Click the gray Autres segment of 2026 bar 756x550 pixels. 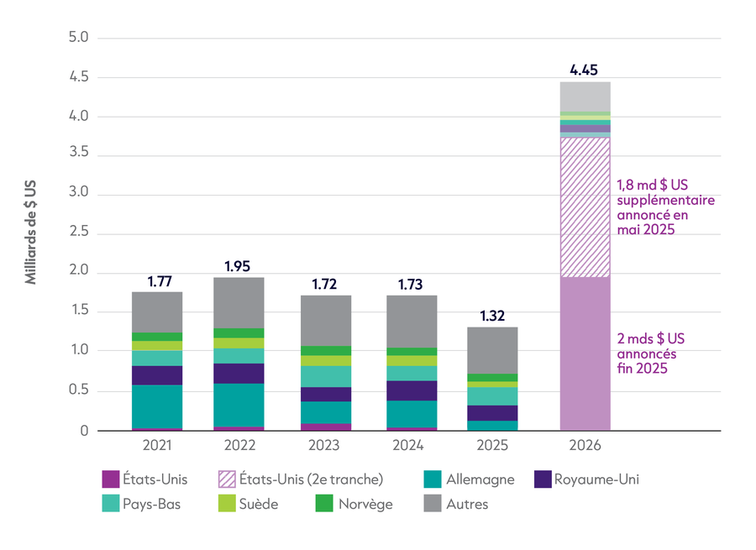[x=585, y=97]
